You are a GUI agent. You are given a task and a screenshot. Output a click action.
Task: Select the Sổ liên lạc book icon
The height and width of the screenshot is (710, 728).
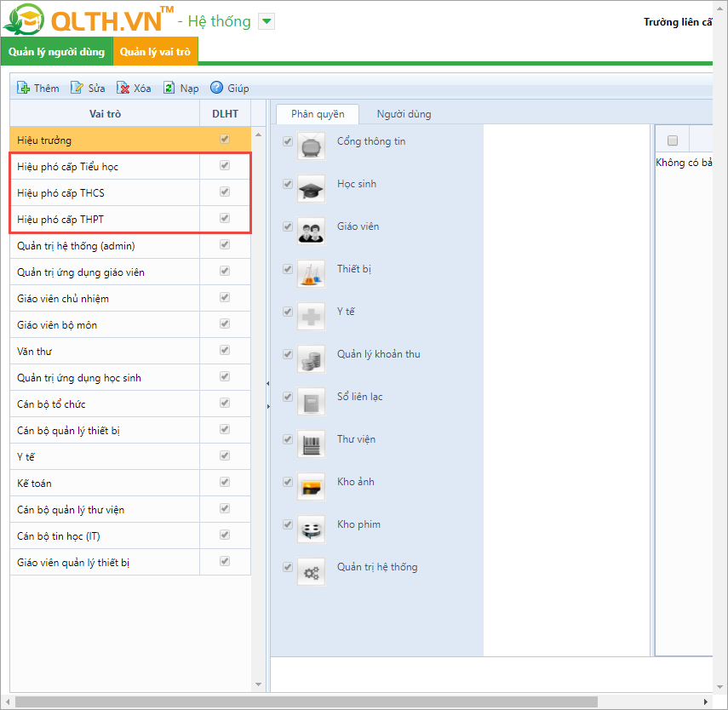pyautogui.click(x=311, y=402)
